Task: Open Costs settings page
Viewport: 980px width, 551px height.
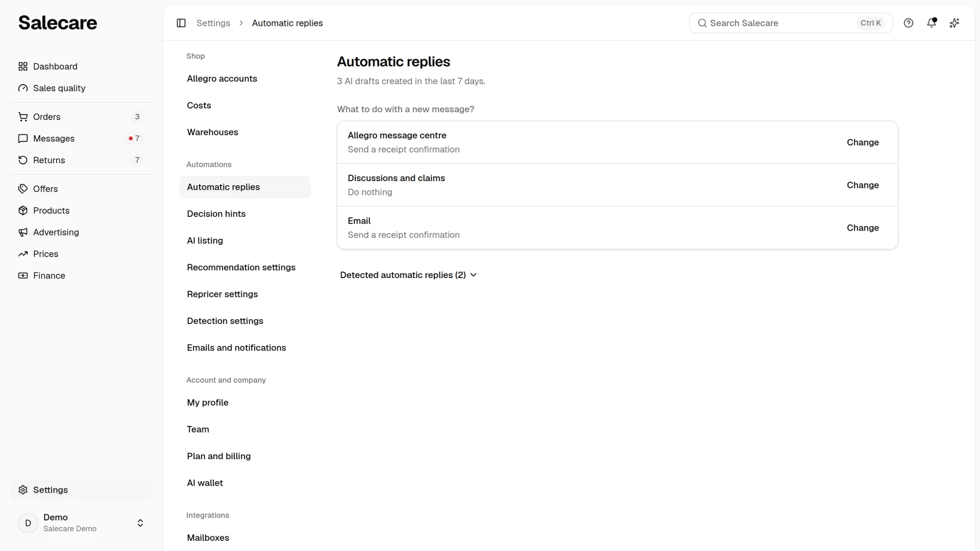Action: coord(244,106)
